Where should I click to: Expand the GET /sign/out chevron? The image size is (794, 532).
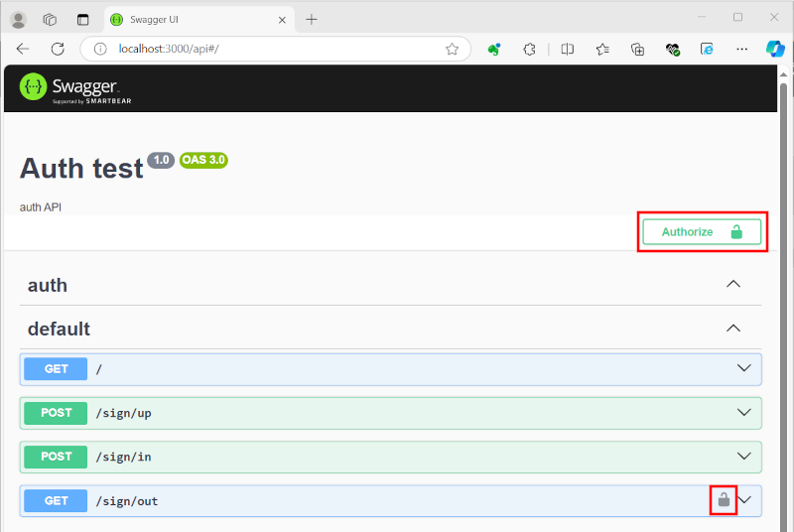(744, 500)
